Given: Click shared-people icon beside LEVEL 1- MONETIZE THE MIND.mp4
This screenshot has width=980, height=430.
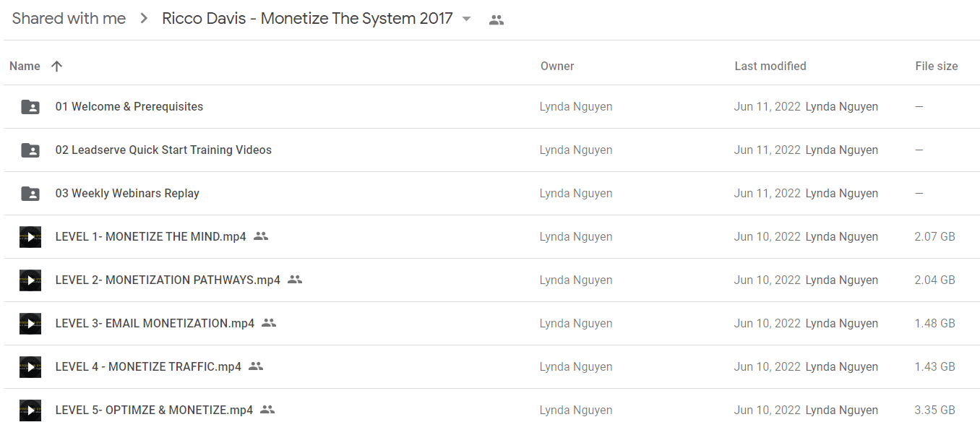Looking at the screenshot, I should [x=261, y=236].
